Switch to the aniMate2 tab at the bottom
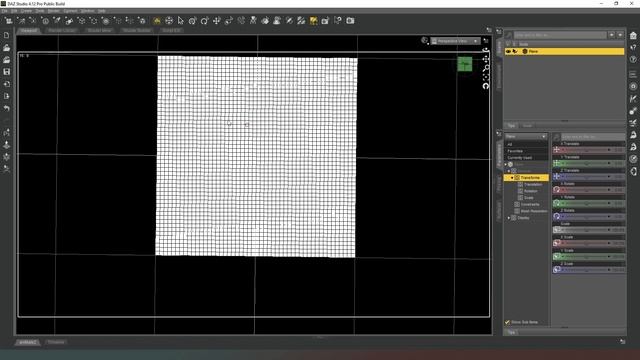This screenshot has height=360, width=640. coord(28,342)
